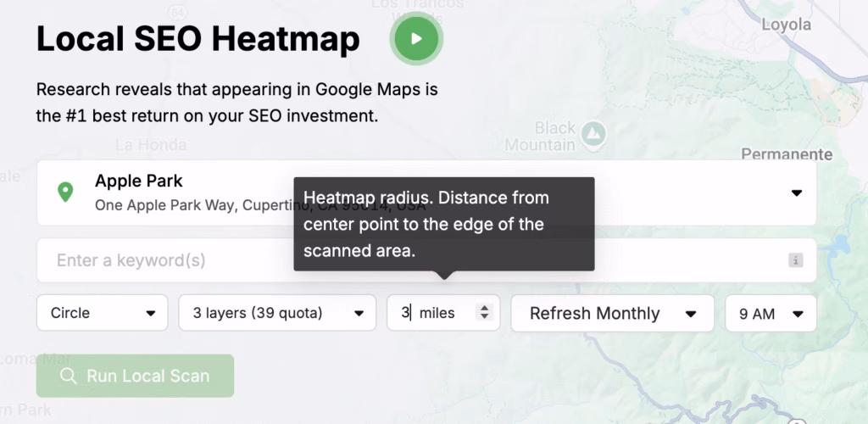
Task: Open the Refresh Monthly dropdown
Action: point(612,313)
